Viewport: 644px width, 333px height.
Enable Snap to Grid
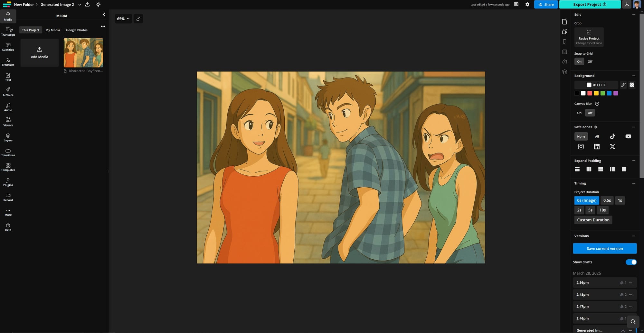pyautogui.click(x=579, y=61)
